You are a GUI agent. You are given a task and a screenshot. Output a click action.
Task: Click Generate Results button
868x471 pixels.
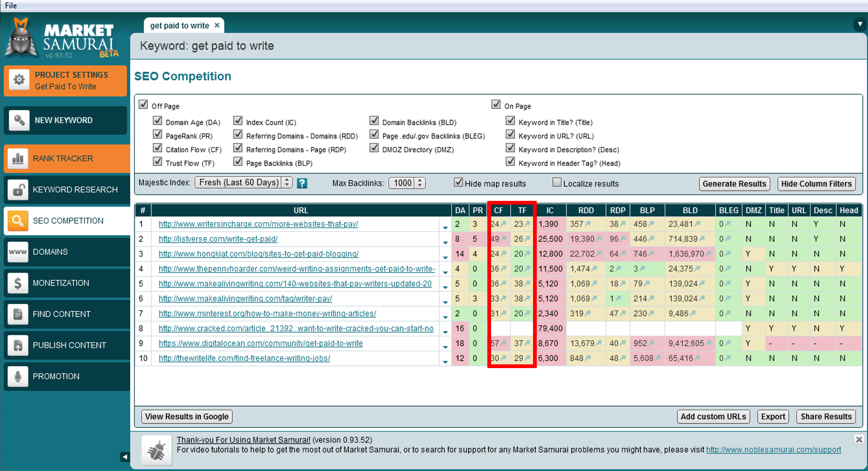734,184
